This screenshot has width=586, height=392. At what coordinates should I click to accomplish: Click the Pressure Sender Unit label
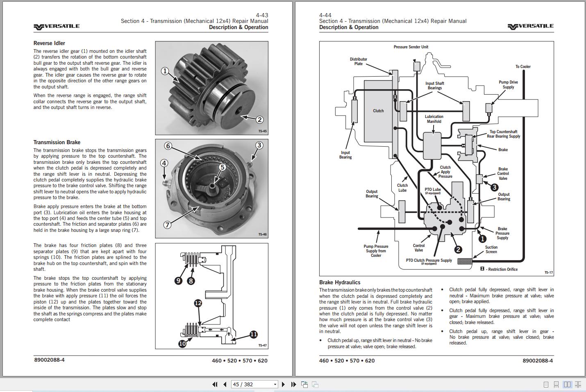click(411, 47)
